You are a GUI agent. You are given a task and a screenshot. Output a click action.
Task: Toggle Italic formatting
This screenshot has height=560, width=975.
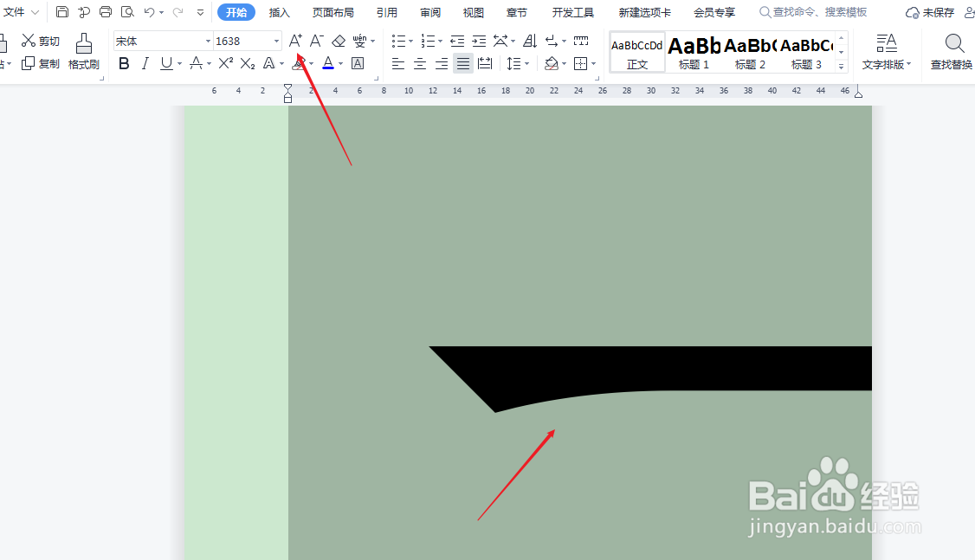(145, 63)
